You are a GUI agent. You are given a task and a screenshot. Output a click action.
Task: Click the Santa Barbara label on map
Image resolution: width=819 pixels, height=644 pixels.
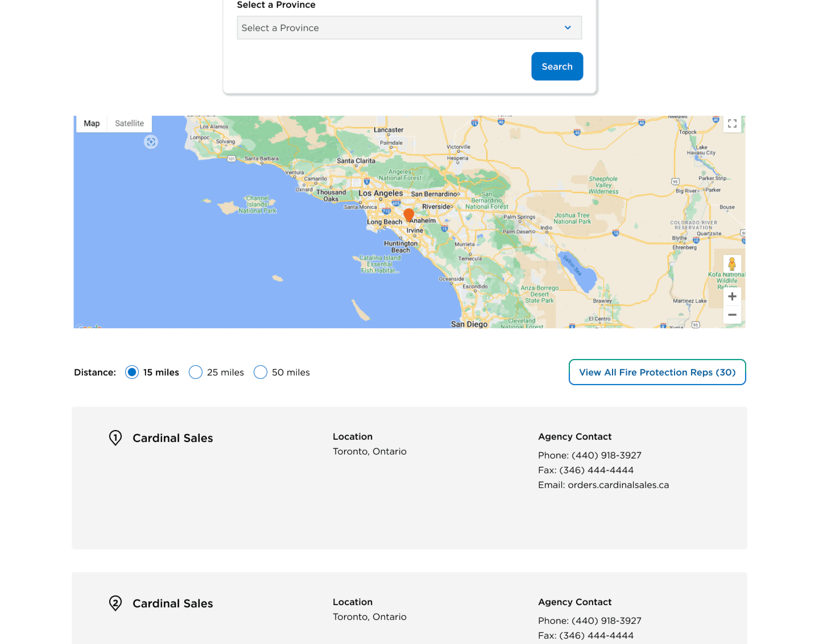coord(262,158)
